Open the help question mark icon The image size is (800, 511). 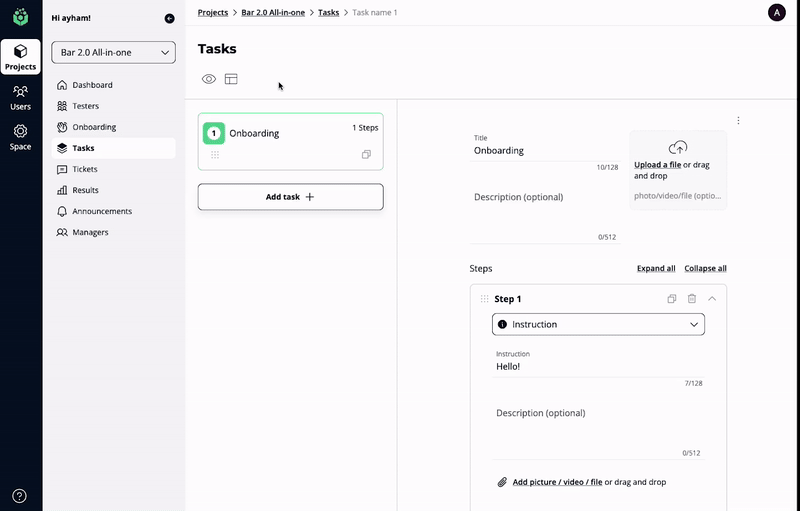(x=20, y=496)
